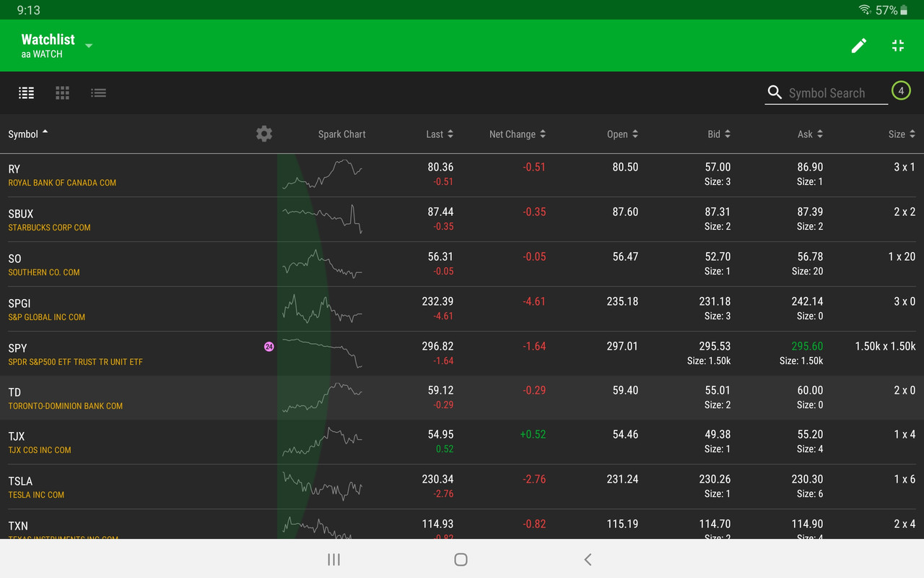The image size is (924, 578).
Task: Toggle Symbol column sort direction
Action: pos(45,133)
